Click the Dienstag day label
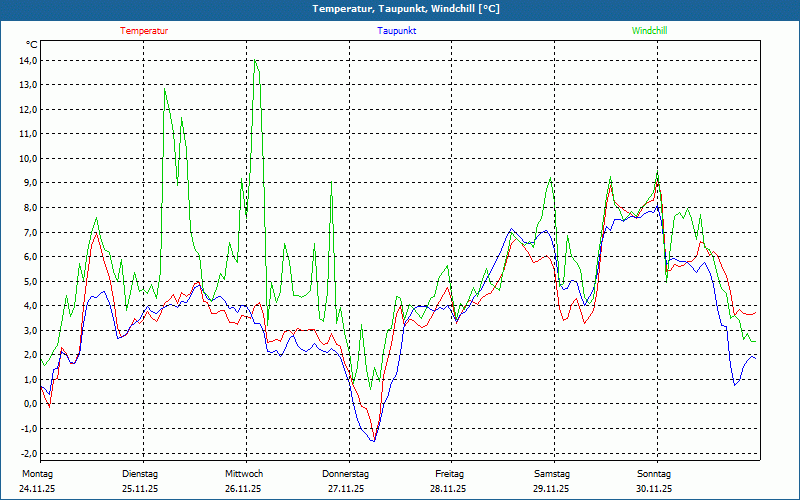Viewport: 800px width, 500px height. coord(140,474)
